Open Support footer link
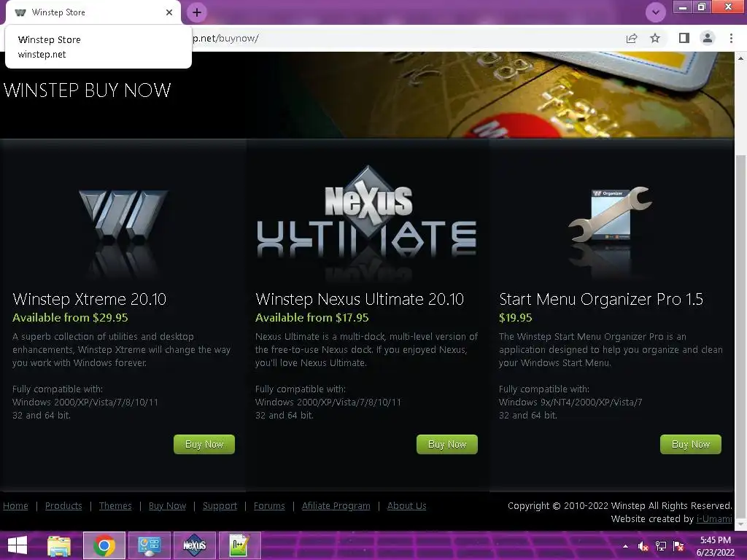 (220, 506)
